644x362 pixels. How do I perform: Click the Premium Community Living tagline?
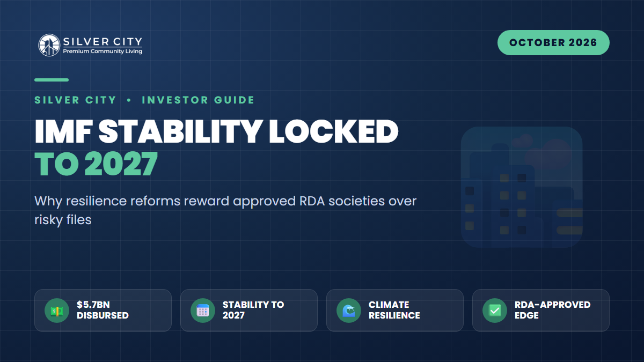(103, 51)
